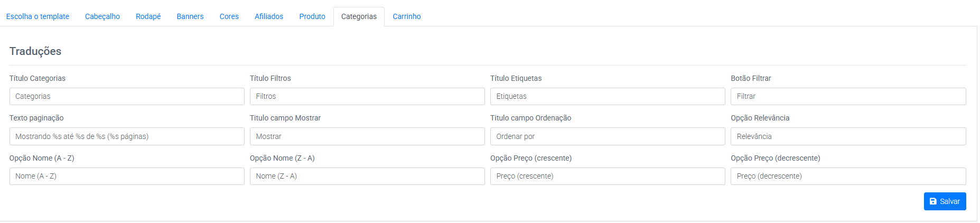
Task: Select the Banners tab
Action: 190,16
